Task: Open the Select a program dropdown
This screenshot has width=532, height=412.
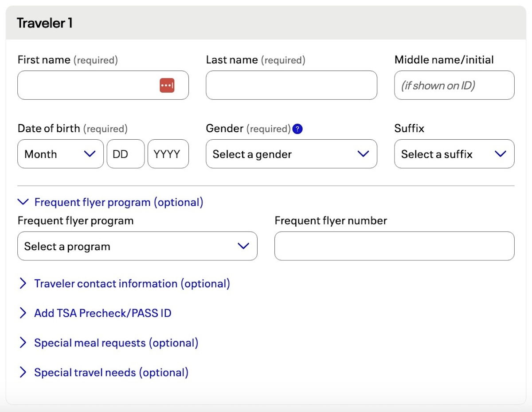Action: click(x=137, y=246)
